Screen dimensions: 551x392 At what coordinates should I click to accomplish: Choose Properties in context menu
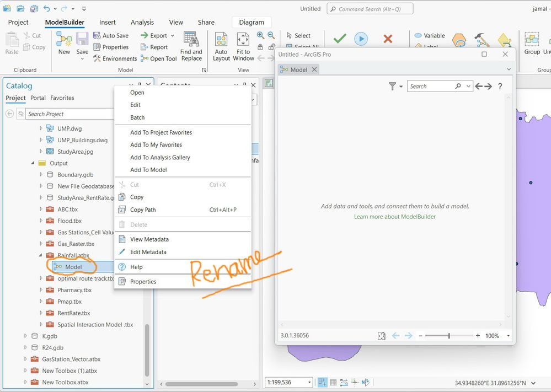[183, 282]
